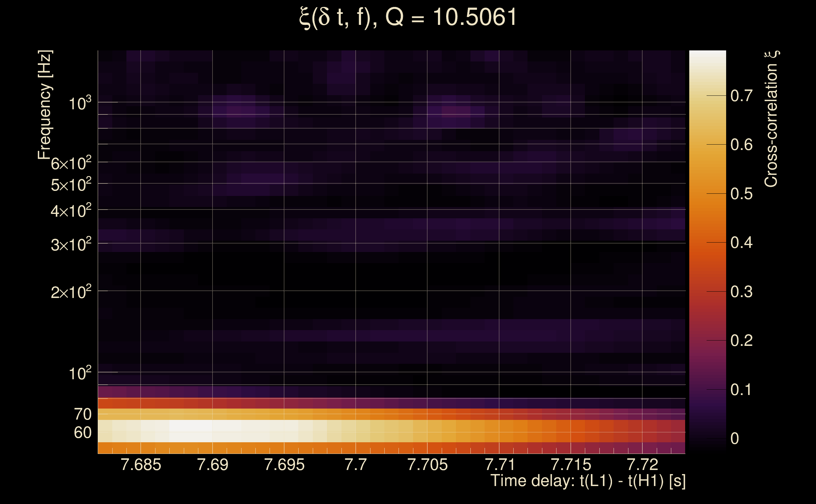Screen dimensions: 816x504
Task: Click the 7.7 time delay tick label
Action: click(x=356, y=465)
